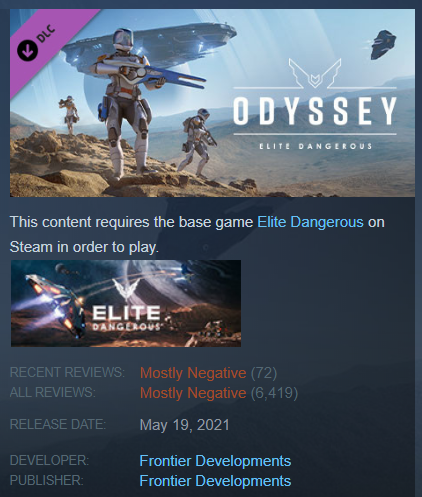Open publisher Frontier Developments link
The width and height of the screenshot is (422, 497).
coord(215,481)
